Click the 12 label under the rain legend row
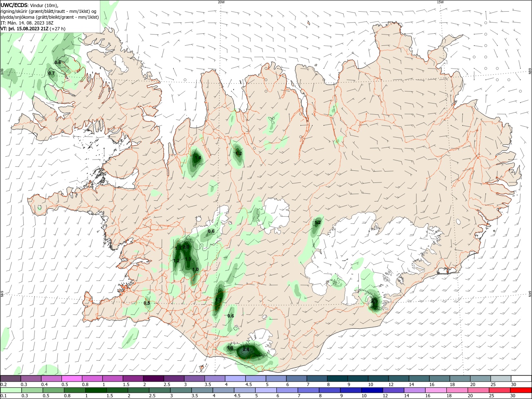The width and height of the screenshot is (532, 399). [x=384, y=396]
